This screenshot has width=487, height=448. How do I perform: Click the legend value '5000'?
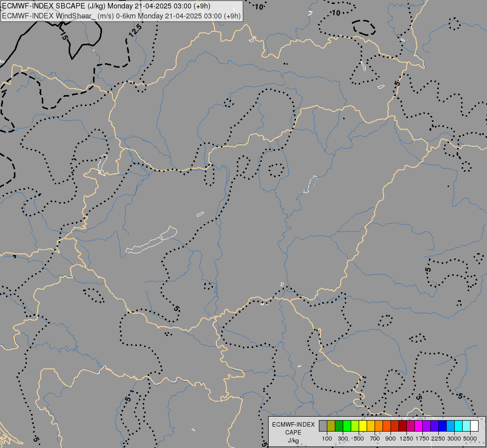tap(470, 439)
